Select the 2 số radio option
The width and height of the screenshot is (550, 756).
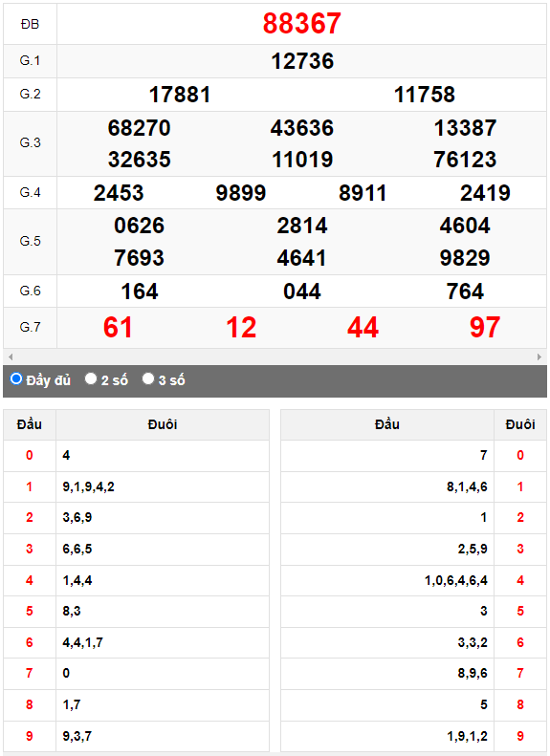(x=91, y=379)
